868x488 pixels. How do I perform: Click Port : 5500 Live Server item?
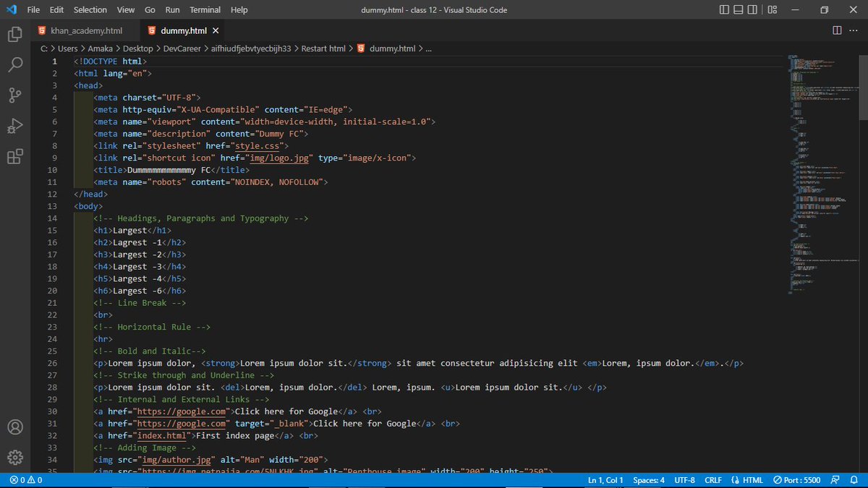(796, 480)
